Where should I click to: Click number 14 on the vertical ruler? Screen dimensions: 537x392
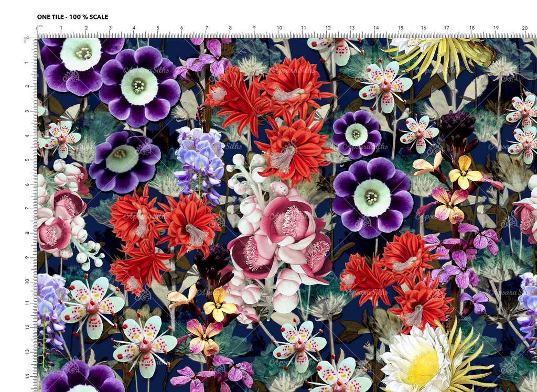28,375
